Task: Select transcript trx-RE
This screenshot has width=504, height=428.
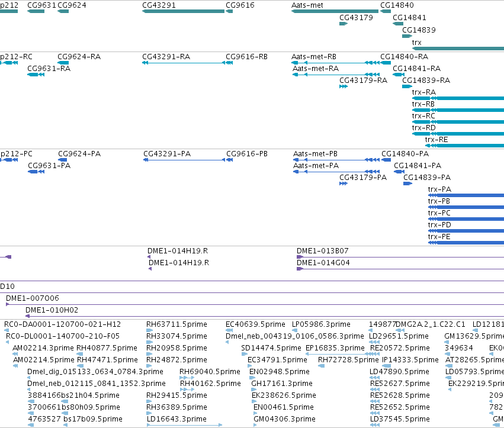Action: tap(436, 140)
